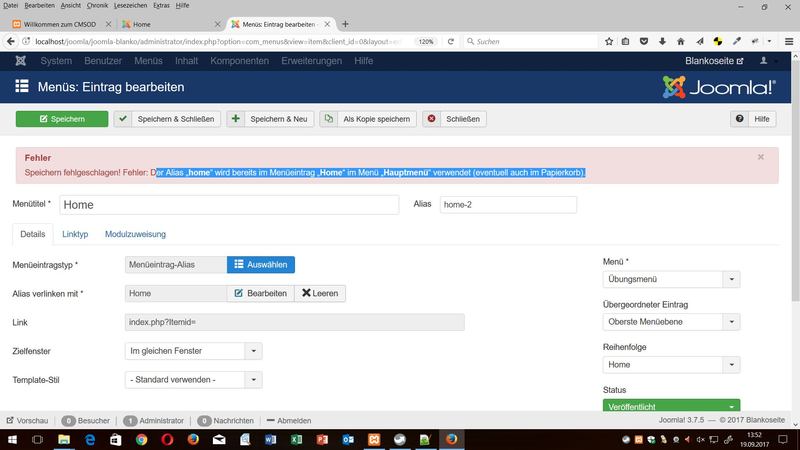Click Speichern & Schließen
The image size is (800, 450).
pos(167,119)
